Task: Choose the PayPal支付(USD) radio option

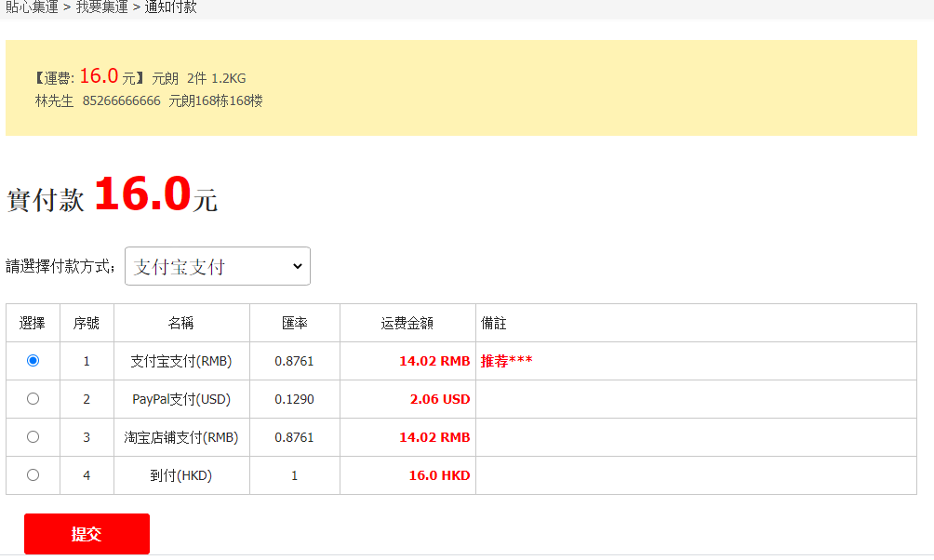Action: [33, 398]
